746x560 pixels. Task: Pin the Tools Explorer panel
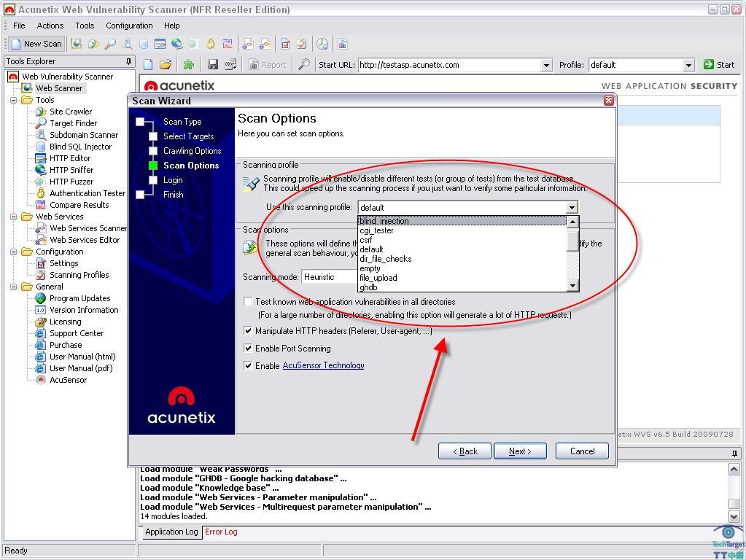coord(128,61)
